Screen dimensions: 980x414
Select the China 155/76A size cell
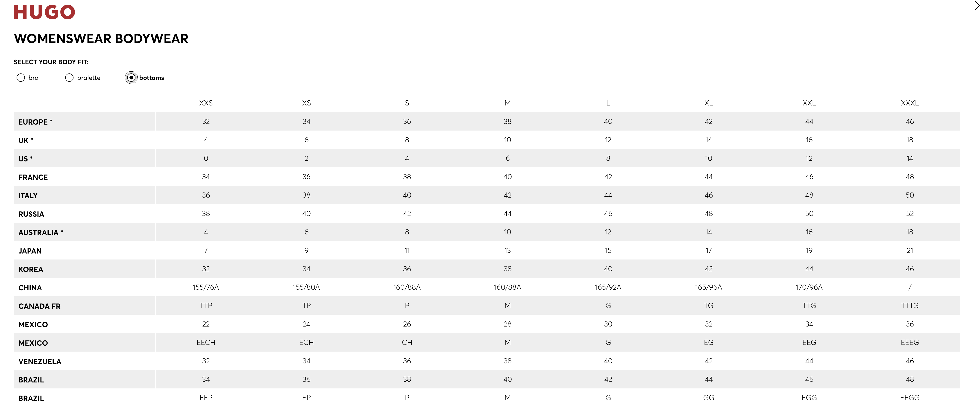(x=206, y=287)
